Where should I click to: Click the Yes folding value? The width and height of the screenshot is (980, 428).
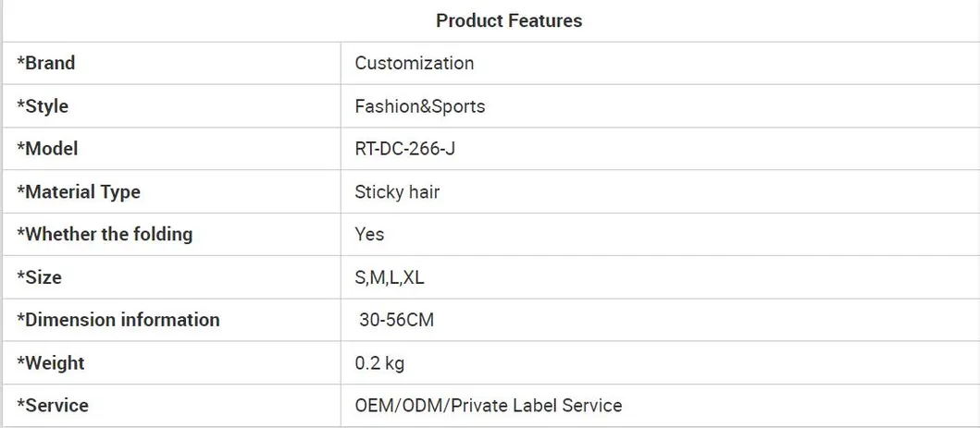tap(369, 235)
